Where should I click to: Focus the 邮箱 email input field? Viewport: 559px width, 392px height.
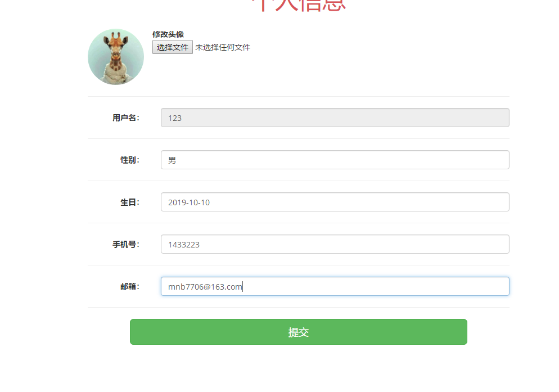coord(335,286)
